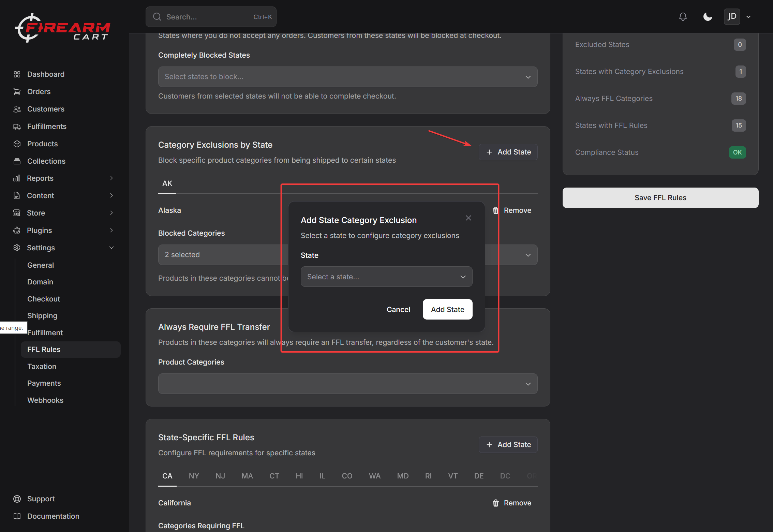
Task: Click the Orders cart icon
Action: [x=17, y=92]
